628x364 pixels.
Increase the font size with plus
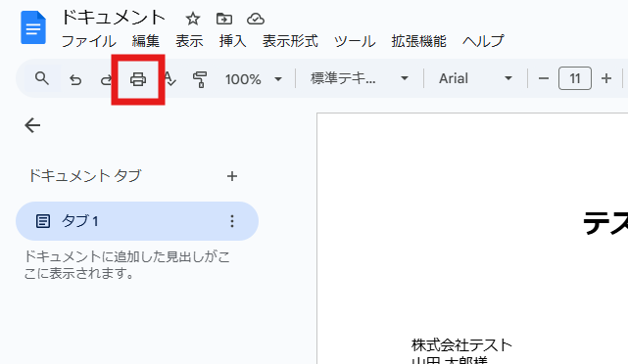click(x=606, y=78)
